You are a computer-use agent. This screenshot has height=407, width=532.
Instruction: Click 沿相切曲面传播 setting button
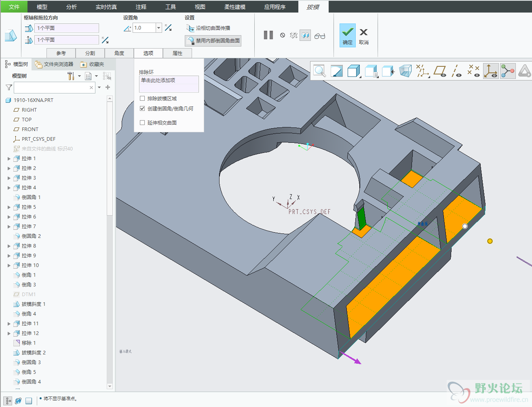[x=209, y=28]
